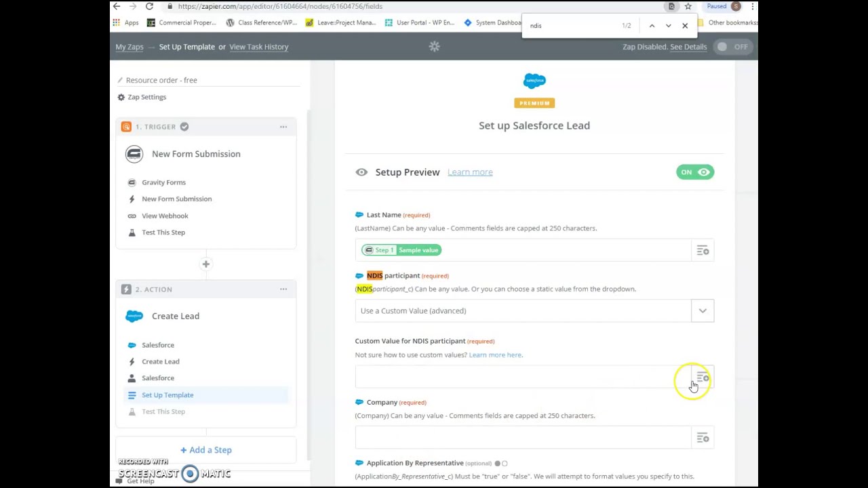Open Commercial Proper... bookmark
The width and height of the screenshot is (868, 488).
click(x=181, y=22)
